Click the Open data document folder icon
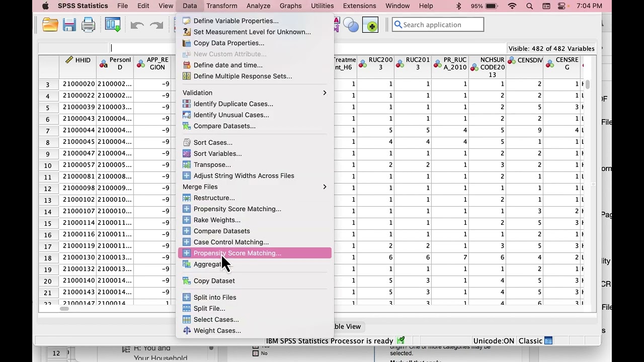The width and height of the screenshot is (644, 362). tap(50, 25)
